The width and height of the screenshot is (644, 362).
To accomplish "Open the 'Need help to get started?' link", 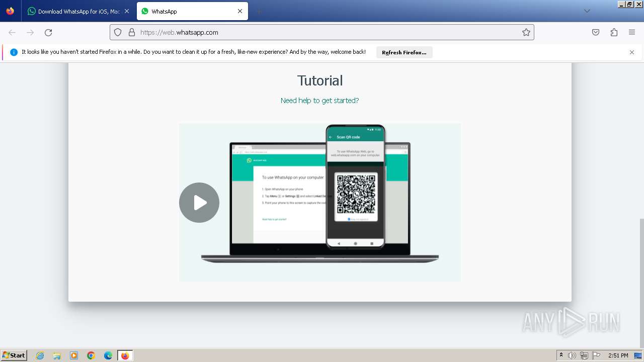I will pyautogui.click(x=319, y=101).
